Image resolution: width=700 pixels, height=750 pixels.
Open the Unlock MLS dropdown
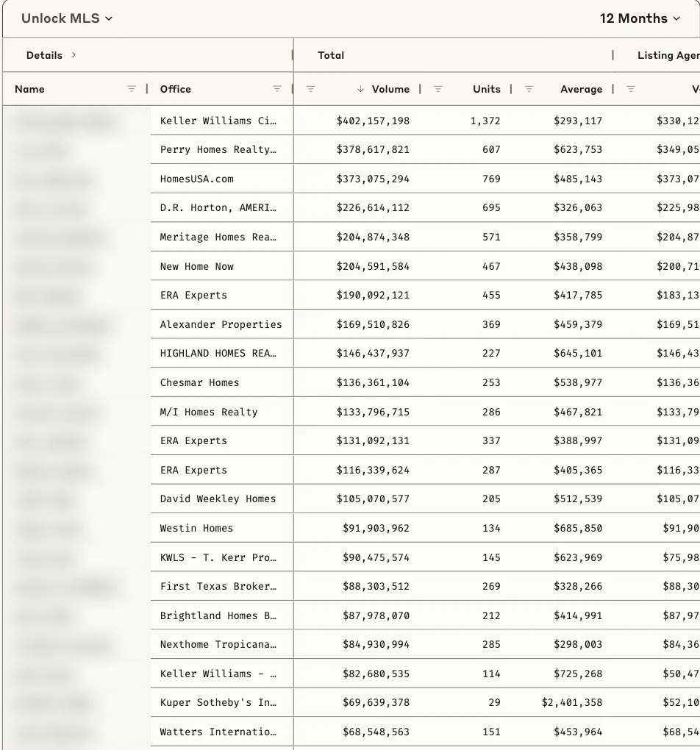pyautogui.click(x=67, y=18)
